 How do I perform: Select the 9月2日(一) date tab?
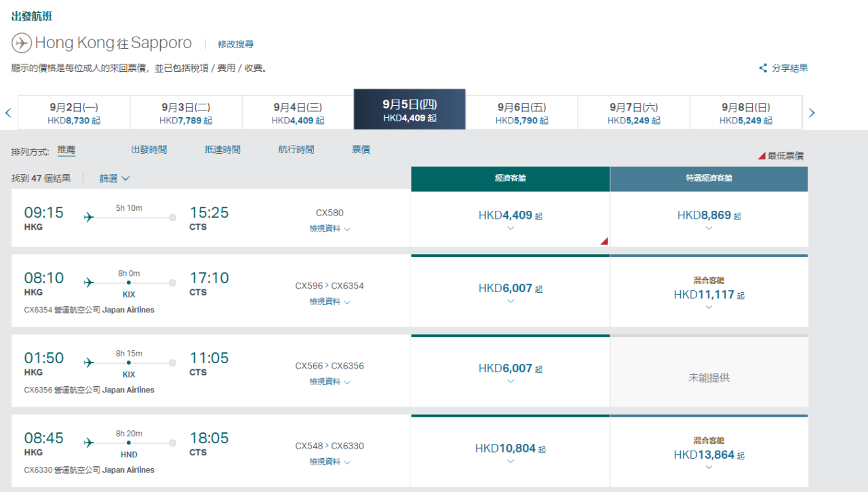tap(74, 112)
